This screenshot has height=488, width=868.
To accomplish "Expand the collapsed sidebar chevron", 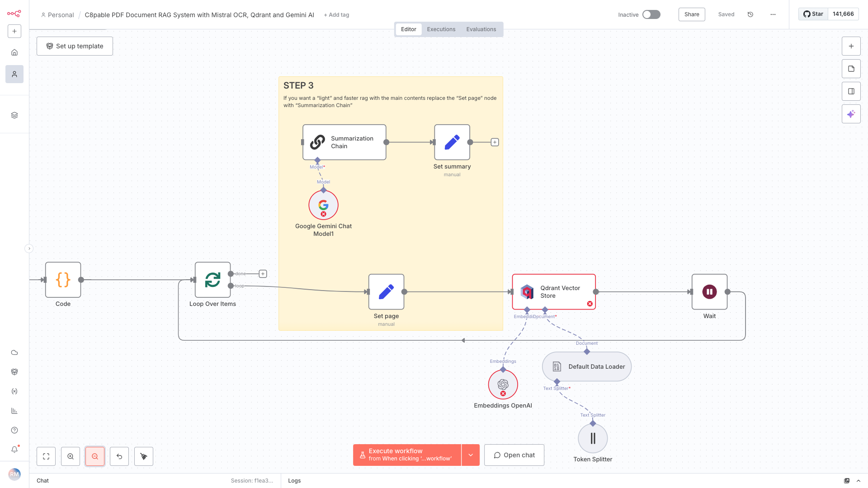I will [x=29, y=249].
